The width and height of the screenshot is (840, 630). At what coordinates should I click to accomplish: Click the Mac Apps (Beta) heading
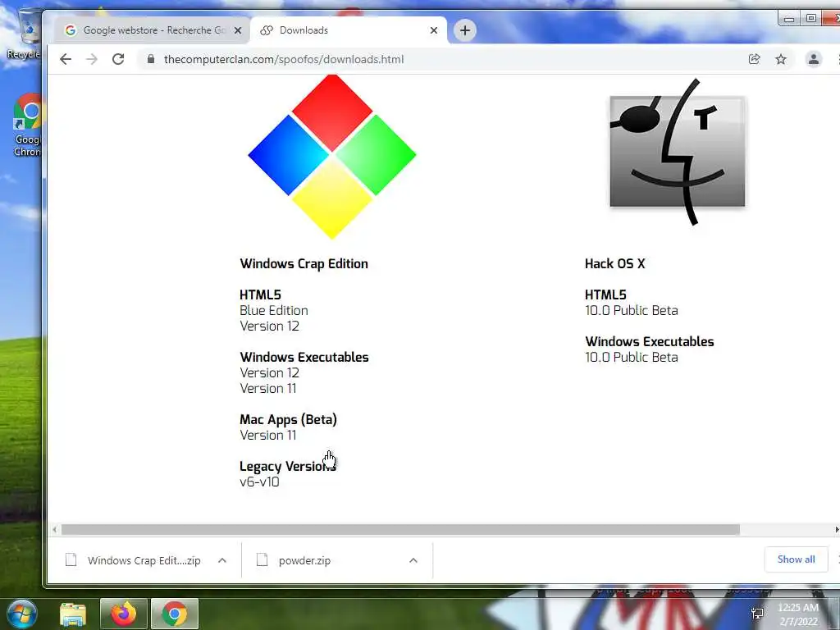288,420
